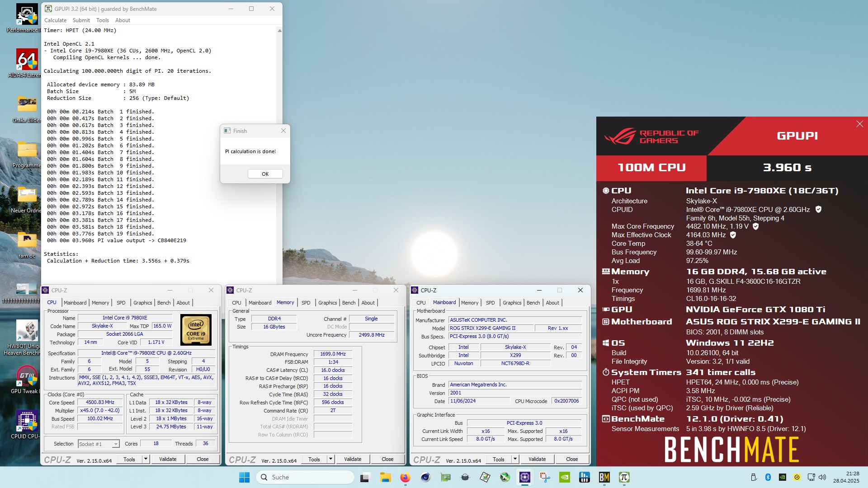Switch to Mainboard tab in left CPU-Z

coord(75,303)
